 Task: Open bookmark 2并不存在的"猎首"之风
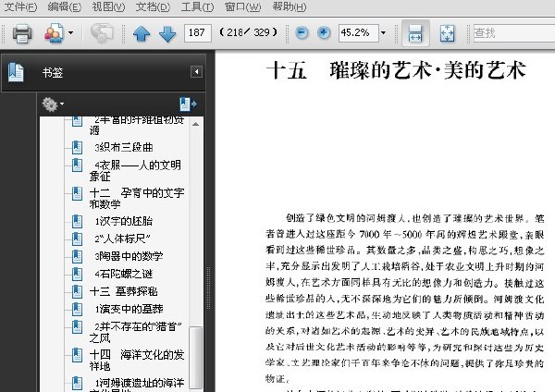coord(136,332)
